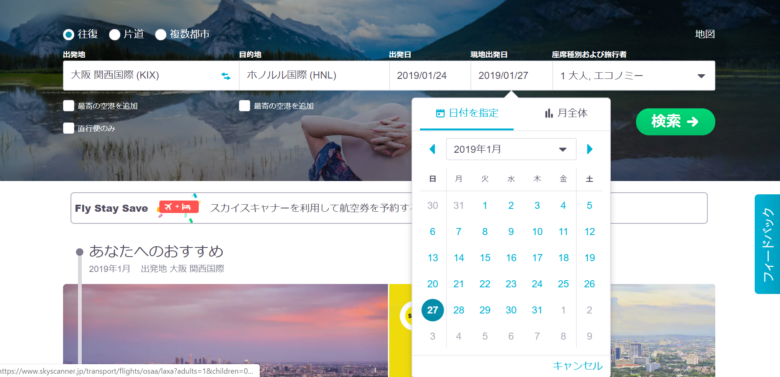Switch to the 日付を指定 tab

pos(467,113)
